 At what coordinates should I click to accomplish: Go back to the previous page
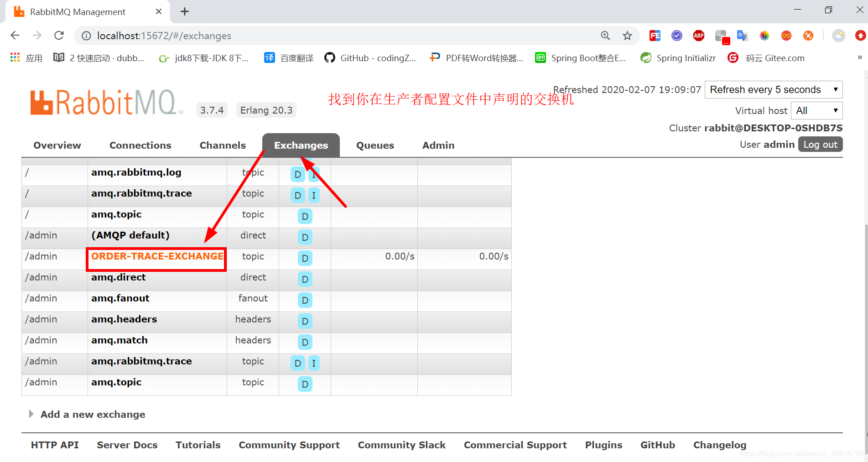coord(15,36)
